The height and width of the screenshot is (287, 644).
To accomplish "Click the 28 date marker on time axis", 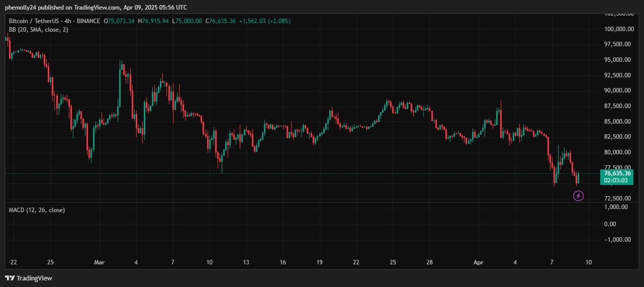I will pyautogui.click(x=429, y=262).
